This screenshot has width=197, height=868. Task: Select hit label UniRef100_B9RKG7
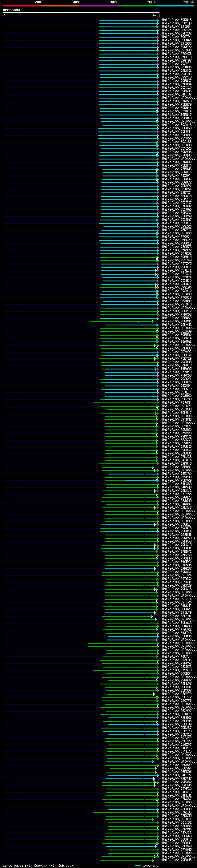pyautogui.click(x=177, y=568)
